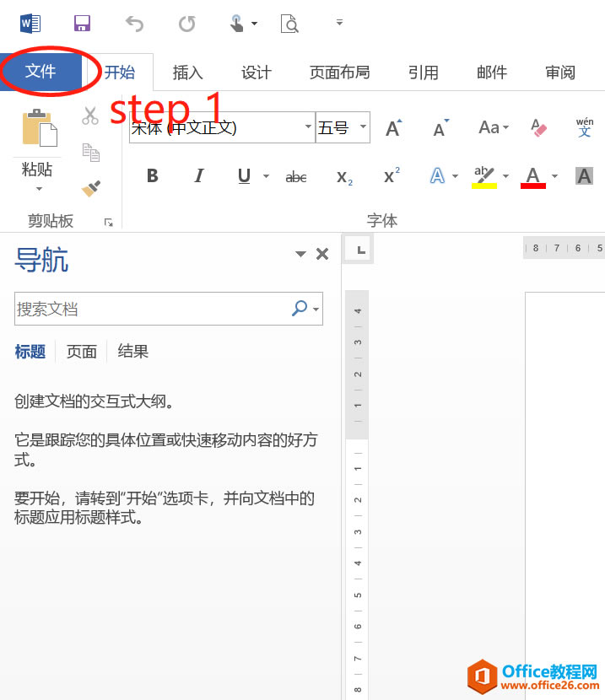Switch to the 邮件 (Mailings) tab
The image size is (605, 700).
[x=492, y=73]
